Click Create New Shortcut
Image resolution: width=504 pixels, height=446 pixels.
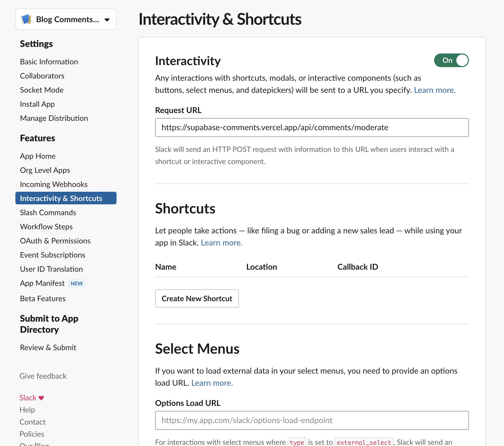point(197,298)
